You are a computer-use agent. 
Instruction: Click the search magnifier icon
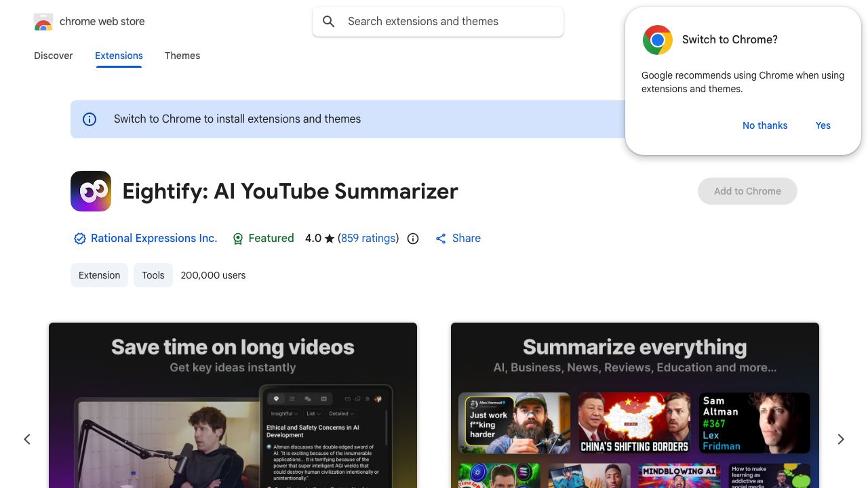click(329, 22)
